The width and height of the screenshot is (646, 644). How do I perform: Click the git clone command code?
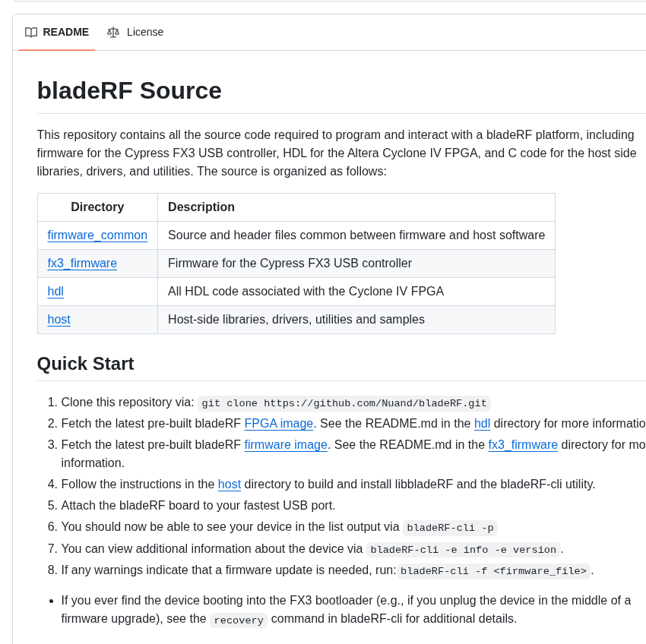tap(344, 403)
